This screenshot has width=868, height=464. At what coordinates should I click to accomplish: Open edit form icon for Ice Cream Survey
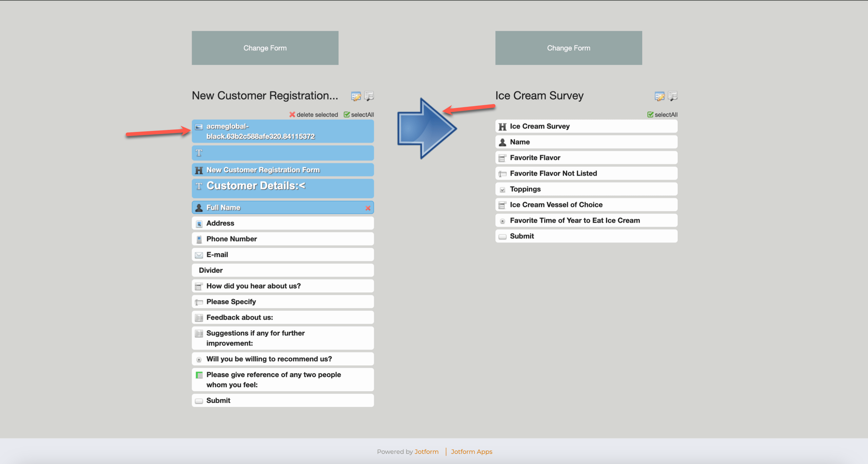click(x=659, y=96)
